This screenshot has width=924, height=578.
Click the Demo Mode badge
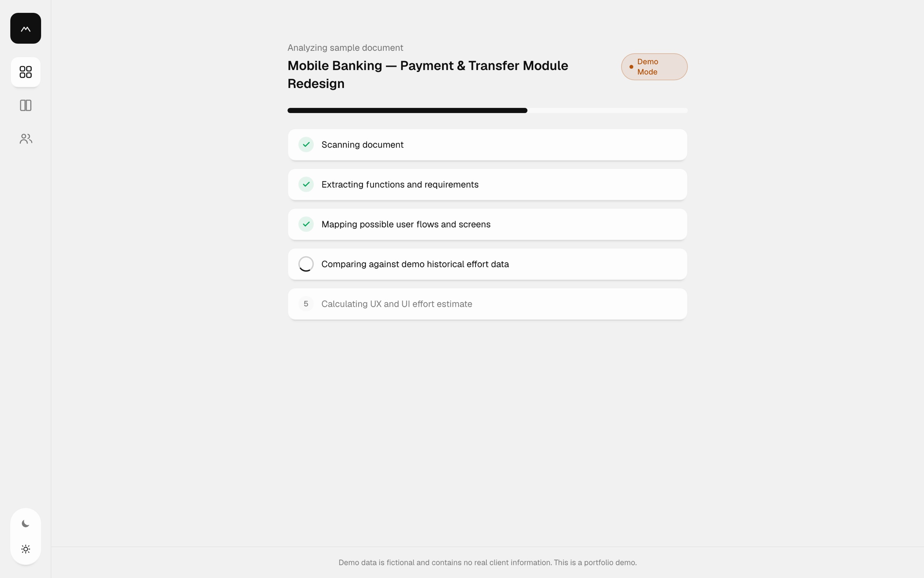pos(654,67)
